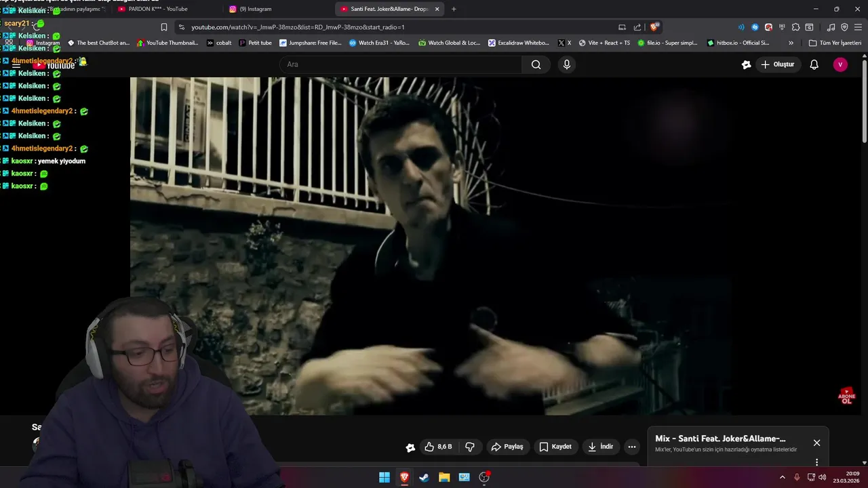Expand hidden system tray icons chevron
This screenshot has width=868, height=488.
click(x=782, y=477)
